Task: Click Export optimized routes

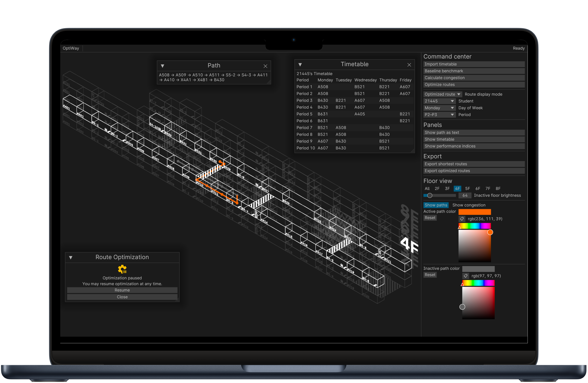Action: (x=474, y=171)
